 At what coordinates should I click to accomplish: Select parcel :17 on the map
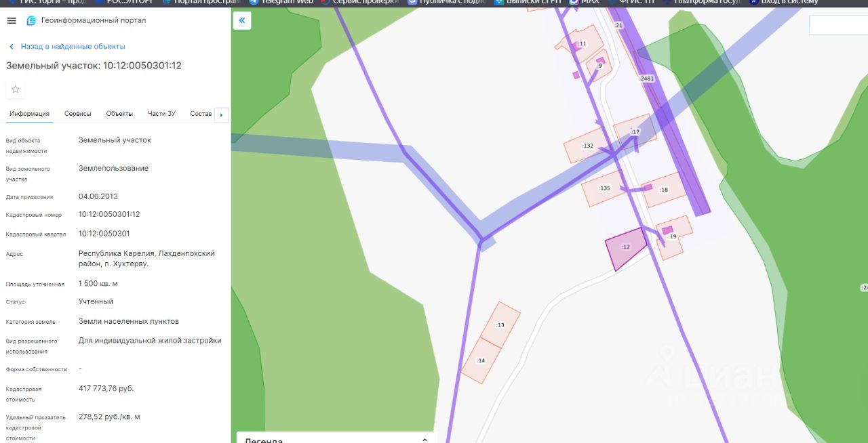[635, 131]
